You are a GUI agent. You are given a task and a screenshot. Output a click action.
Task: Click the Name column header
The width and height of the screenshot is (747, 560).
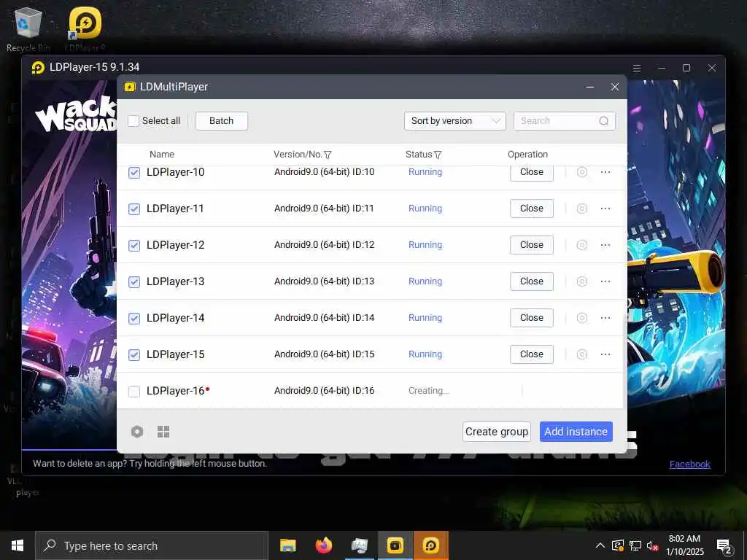[161, 155]
